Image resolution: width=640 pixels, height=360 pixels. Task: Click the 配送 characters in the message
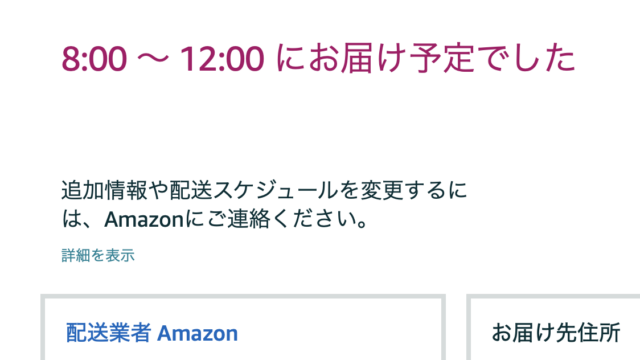click(x=191, y=191)
